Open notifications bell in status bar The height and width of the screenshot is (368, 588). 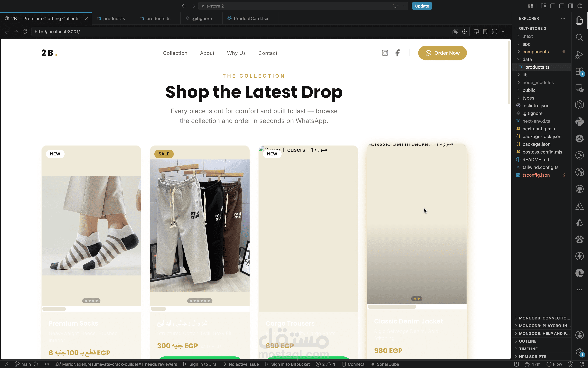[x=582, y=364]
